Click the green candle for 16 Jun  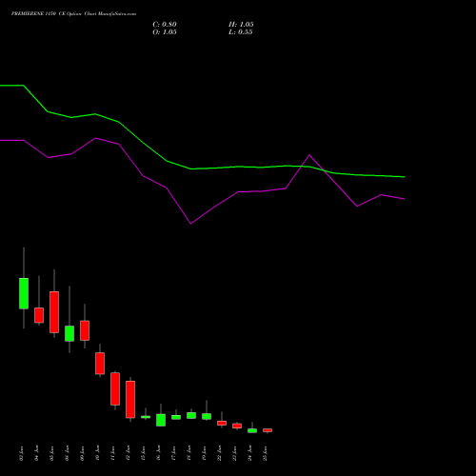[x=161, y=420]
